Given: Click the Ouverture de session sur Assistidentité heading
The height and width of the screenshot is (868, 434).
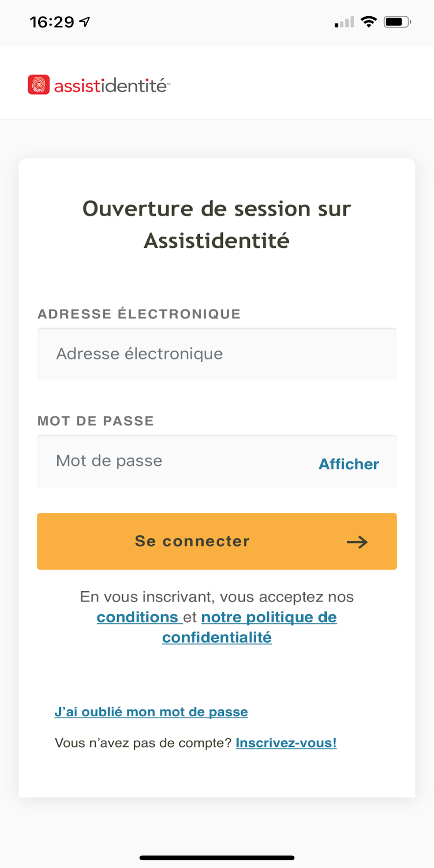Looking at the screenshot, I should (217, 224).
